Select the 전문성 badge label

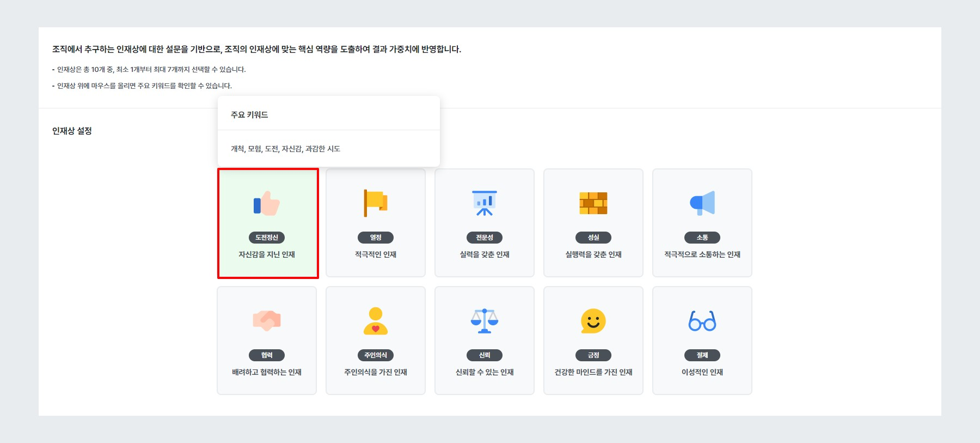tap(485, 238)
